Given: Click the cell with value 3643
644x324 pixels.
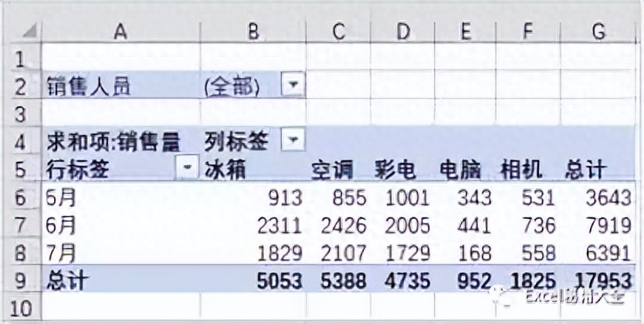Looking at the screenshot, I should (598, 197).
